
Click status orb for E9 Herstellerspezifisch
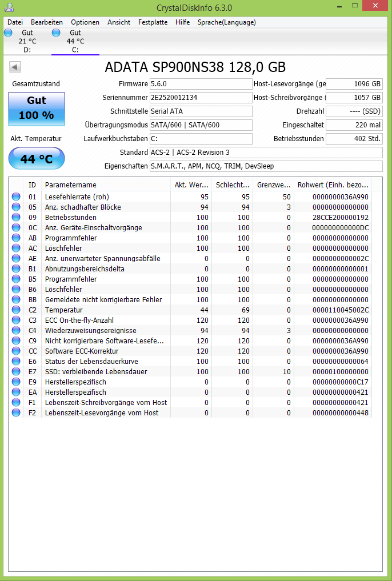click(x=16, y=382)
